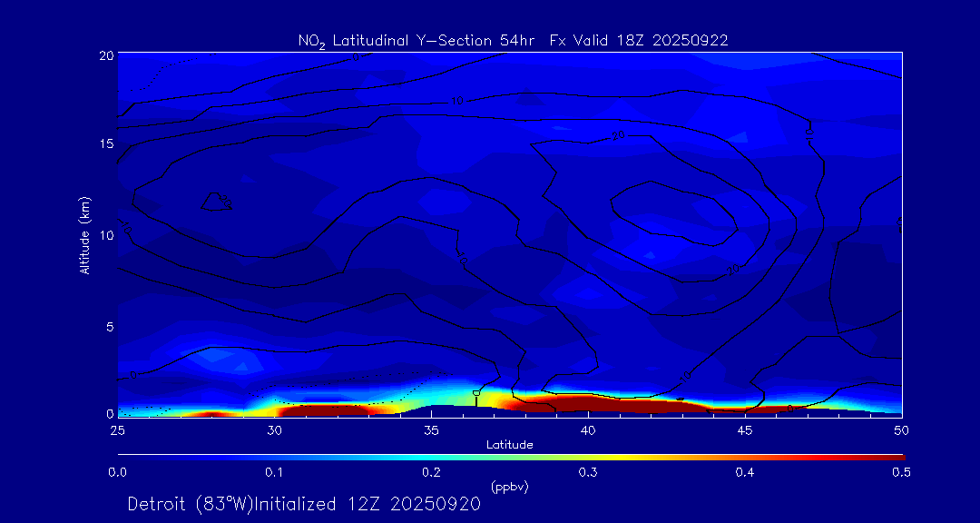
Task: Click altitude axis tick label 15
Action: (x=106, y=143)
